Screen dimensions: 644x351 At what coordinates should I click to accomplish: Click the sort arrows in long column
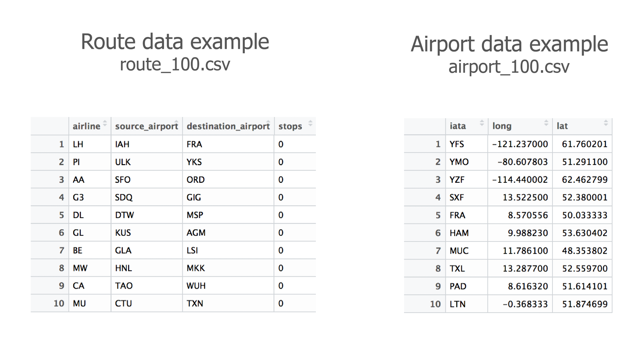[546, 123]
